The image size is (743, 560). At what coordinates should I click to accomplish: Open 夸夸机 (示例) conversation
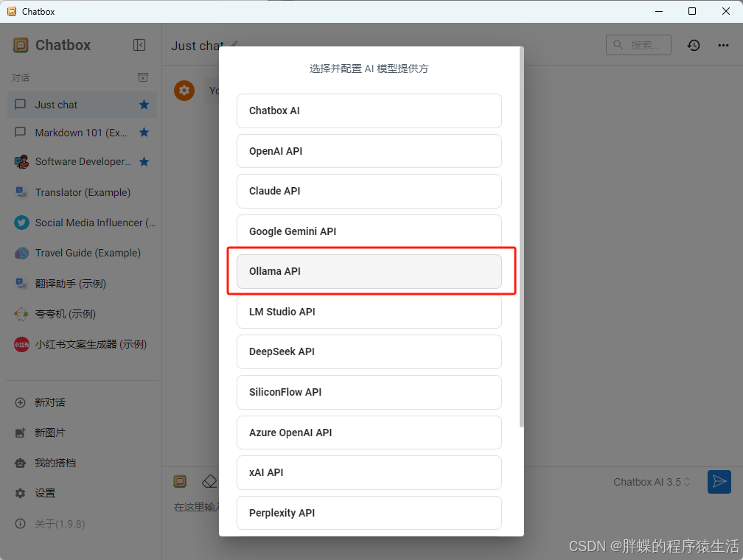click(82, 314)
